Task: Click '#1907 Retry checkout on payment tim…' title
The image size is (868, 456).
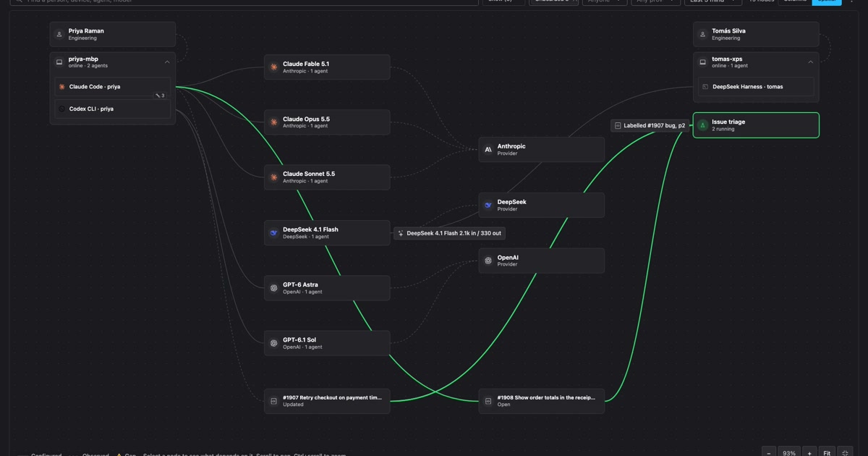Action: [x=333, y=398]
